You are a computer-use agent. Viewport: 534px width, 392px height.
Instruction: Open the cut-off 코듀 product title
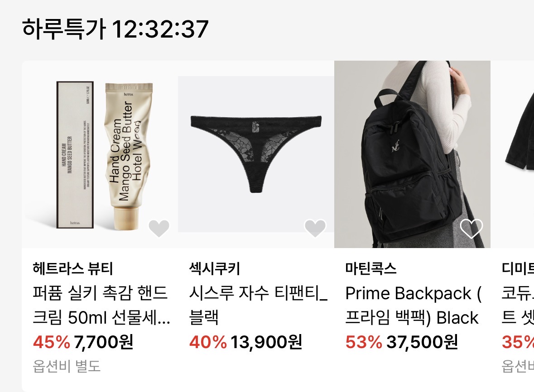point(518,305)
